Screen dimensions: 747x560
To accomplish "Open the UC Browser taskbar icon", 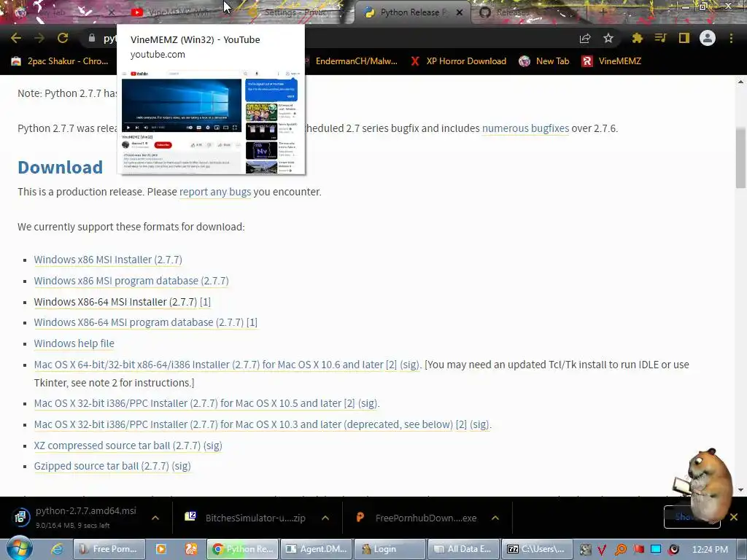I will tap(191, 549).
